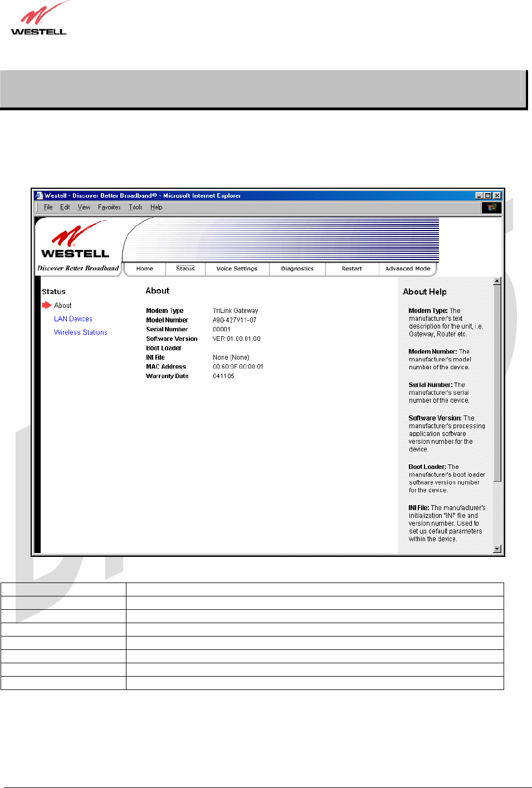Close the Internet Explorer window
The height and width of the screenshot is (788, 532).
[x=497, y=195]
